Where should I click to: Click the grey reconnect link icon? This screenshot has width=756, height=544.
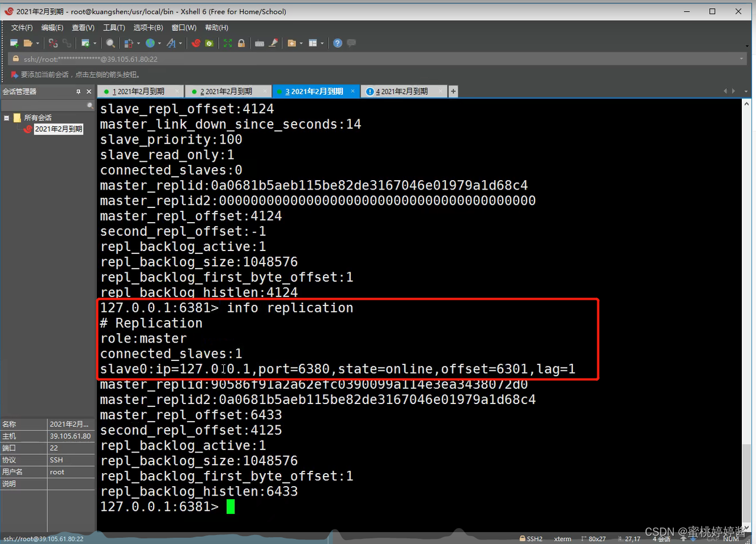pos(67,43)
